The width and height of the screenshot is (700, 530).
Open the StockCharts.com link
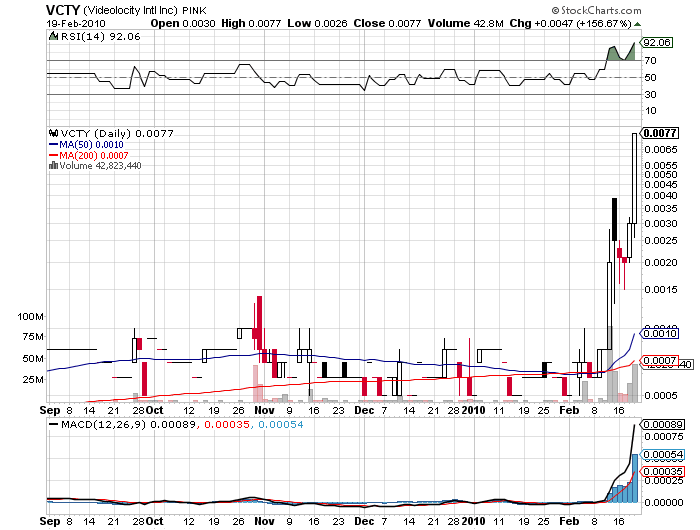point(596,10)
